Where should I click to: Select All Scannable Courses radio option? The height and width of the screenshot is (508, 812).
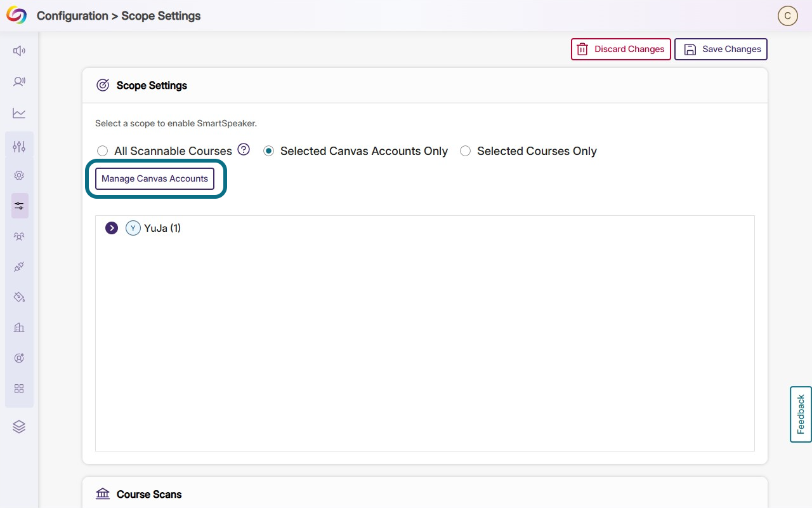[102, 151]
